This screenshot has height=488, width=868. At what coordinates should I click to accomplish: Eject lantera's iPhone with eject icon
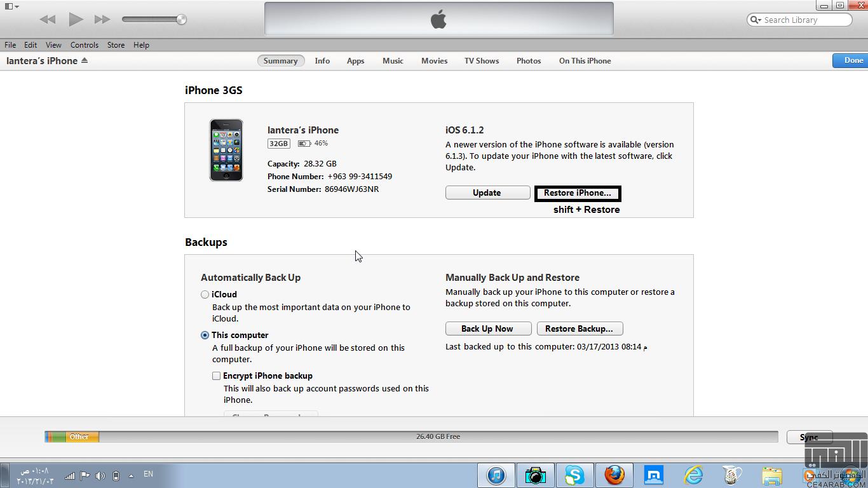click(x=85, y=60)
